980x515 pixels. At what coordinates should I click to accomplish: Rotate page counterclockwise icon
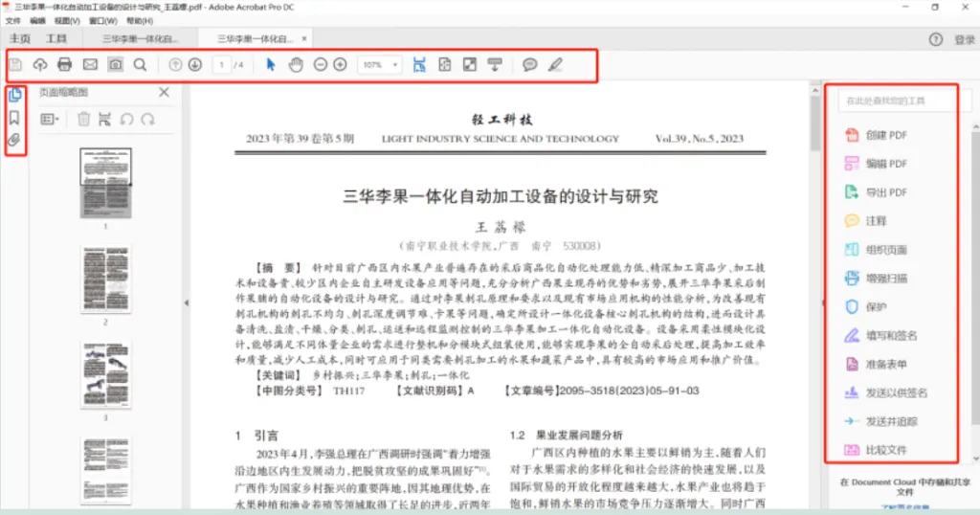coord(127,119)
